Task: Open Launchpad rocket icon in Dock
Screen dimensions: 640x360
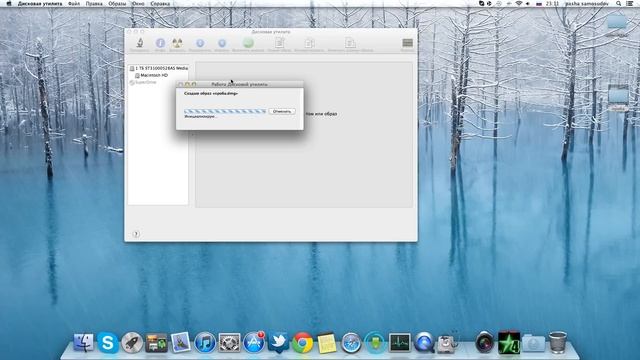Action: [x=132, y=342]
